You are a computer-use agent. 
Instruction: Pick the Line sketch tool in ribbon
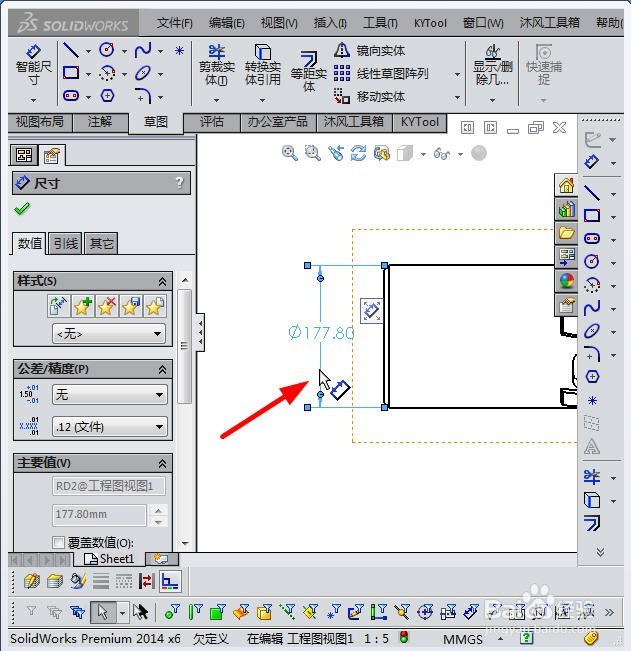tap(71, 51)
